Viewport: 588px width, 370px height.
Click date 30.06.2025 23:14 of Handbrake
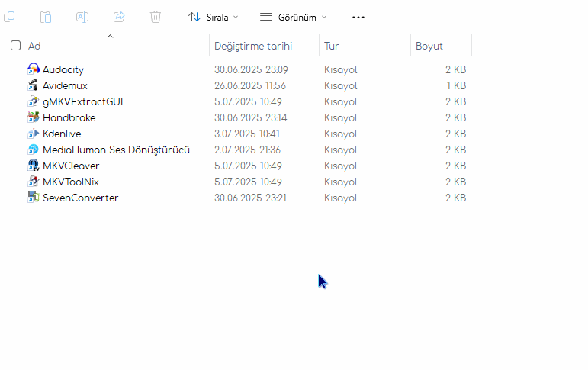pyautogui.click(x=250, y=117)
